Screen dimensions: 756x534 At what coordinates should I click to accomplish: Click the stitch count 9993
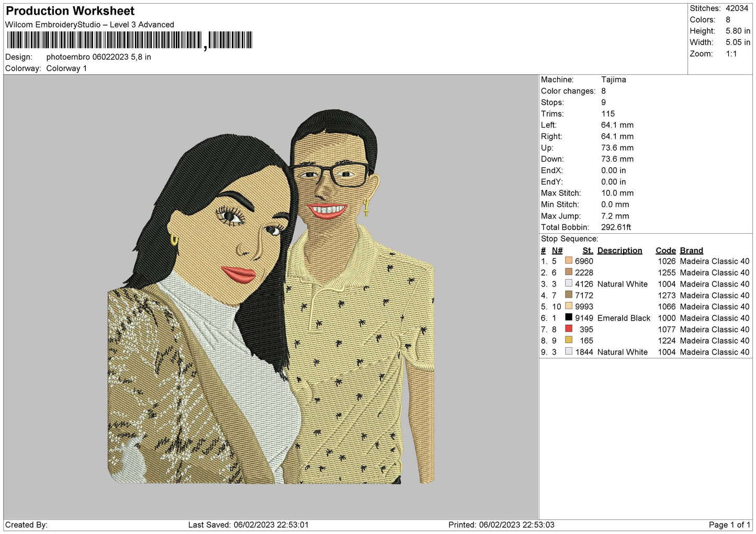tap(584, 306)
